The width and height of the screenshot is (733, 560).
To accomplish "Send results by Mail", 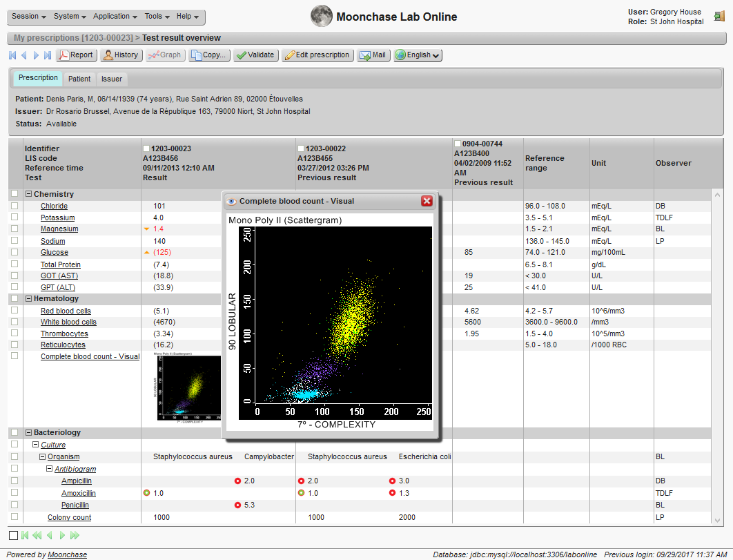I will [373, 55].
